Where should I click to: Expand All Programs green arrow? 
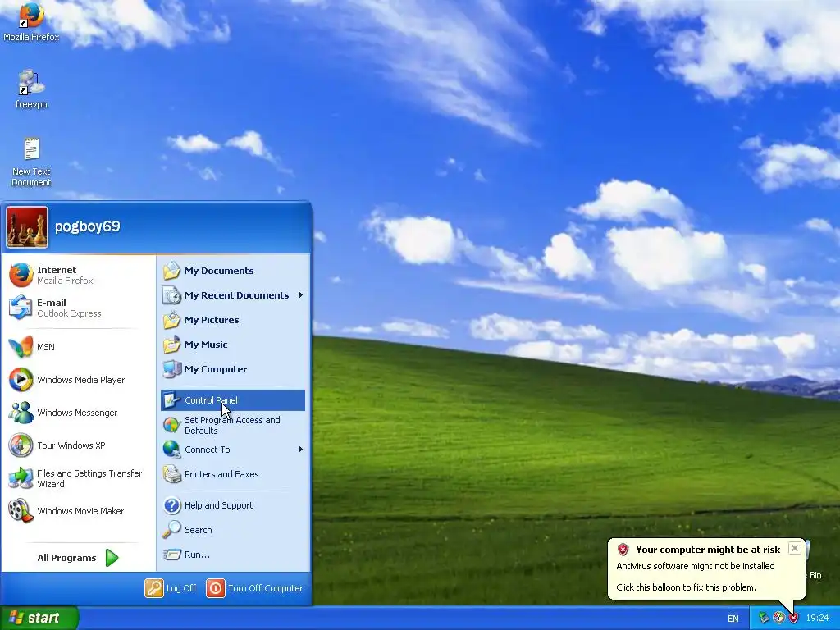(x=112, y=558)
